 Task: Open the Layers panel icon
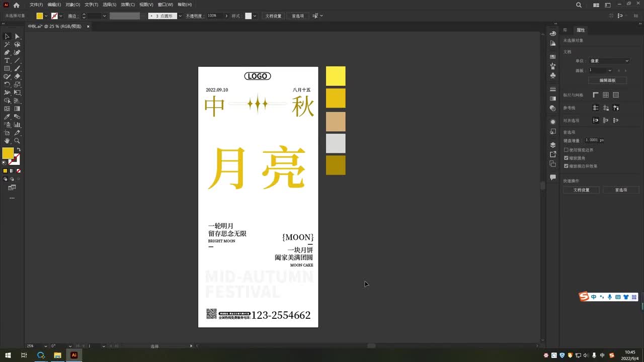[553, 145]
